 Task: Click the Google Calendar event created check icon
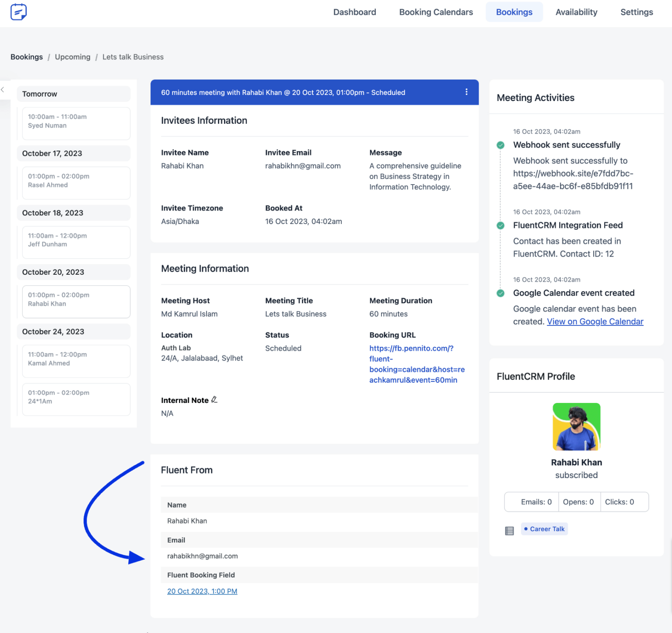coord(500,293)
